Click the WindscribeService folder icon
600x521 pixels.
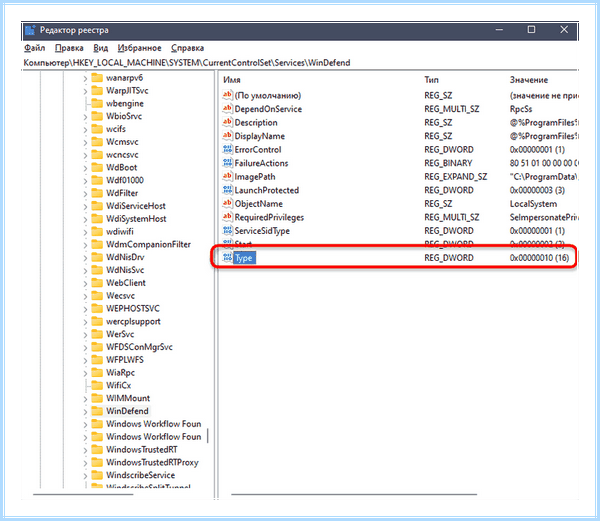(97, 475)
